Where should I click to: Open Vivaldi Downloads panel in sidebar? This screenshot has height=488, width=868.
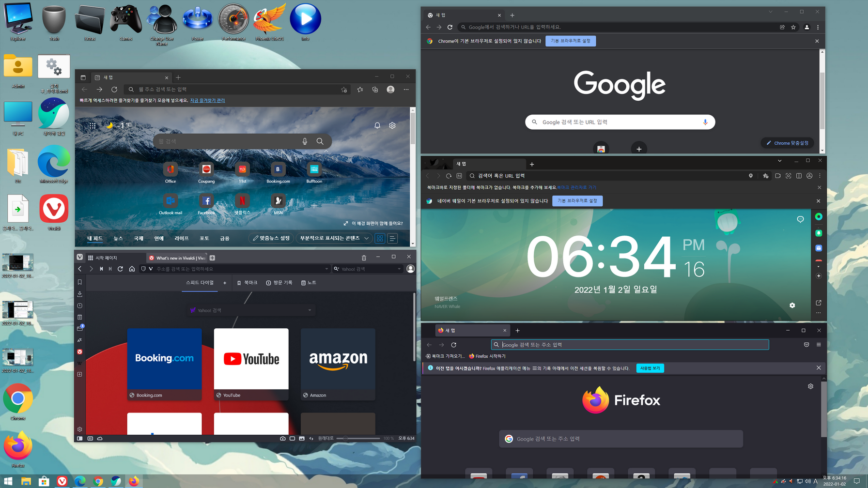[80, 294]
